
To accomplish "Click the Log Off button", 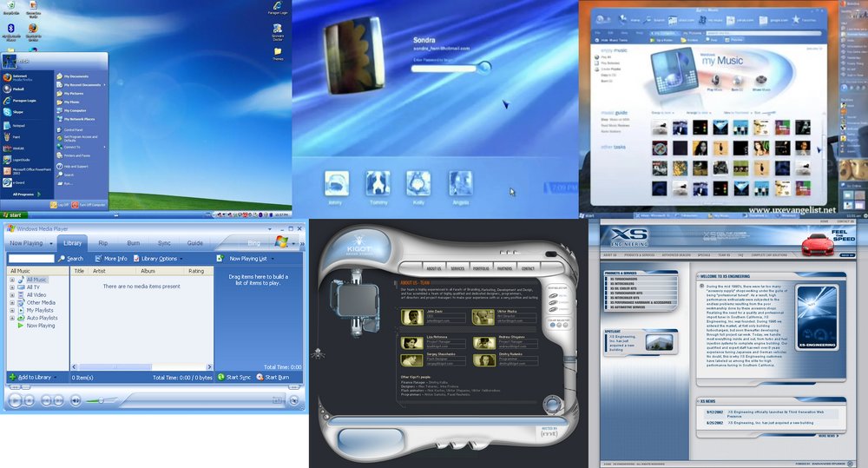I will pos(59,205).
